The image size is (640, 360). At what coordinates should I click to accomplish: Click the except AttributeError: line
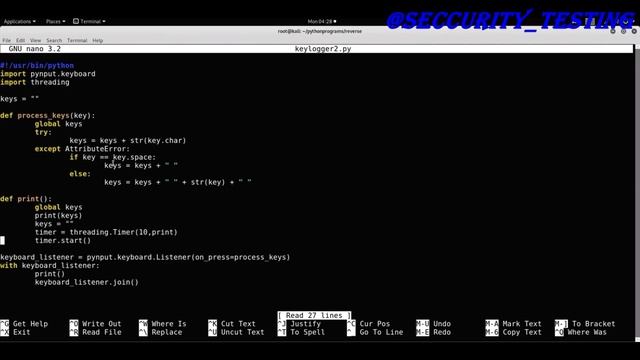coord(82,149)
